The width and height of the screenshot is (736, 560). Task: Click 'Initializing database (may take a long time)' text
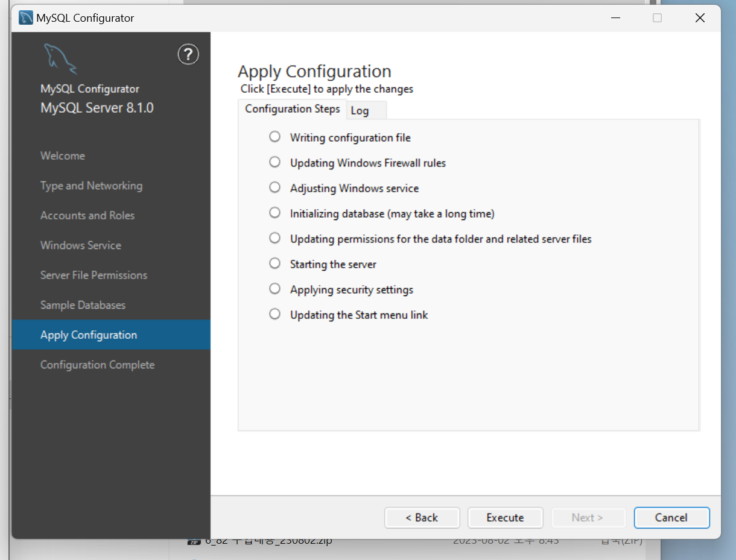(392, 213)
